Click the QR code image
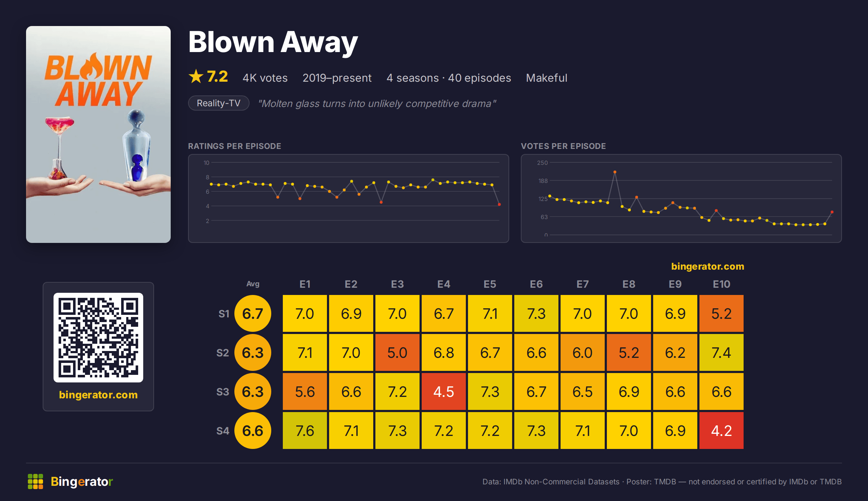This screenshot has height=501, width=868. point(98,338)
